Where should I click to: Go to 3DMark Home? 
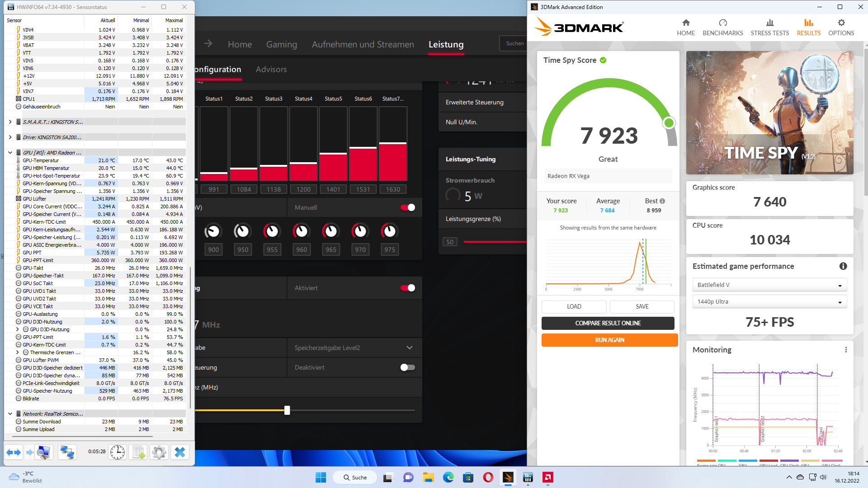tap(686, 27)
